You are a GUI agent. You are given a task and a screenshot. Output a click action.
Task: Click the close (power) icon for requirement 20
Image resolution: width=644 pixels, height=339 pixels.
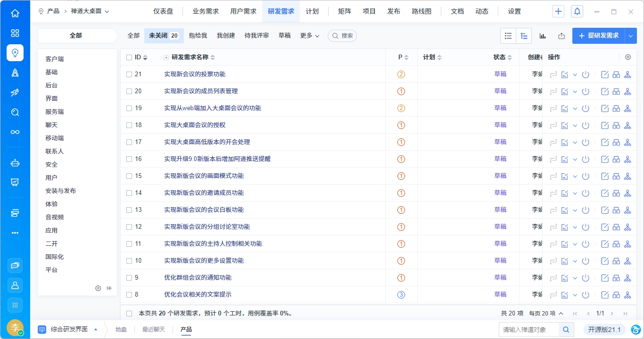coord(586,91)
